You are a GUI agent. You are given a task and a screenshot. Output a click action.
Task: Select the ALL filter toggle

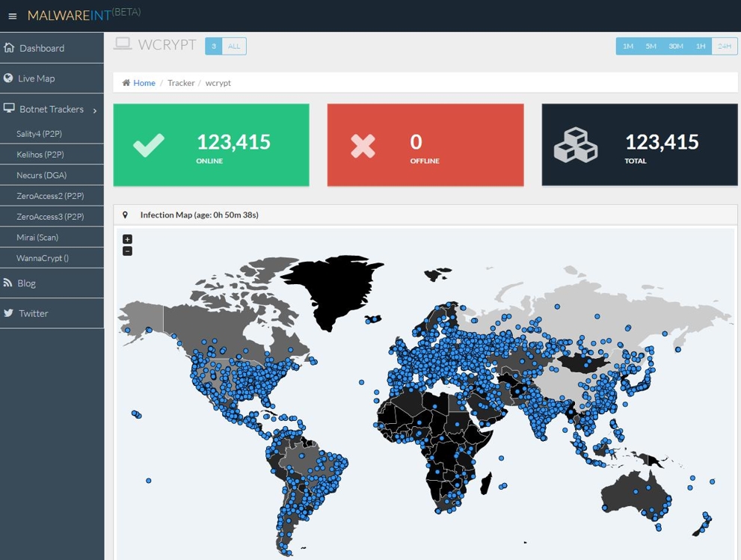tap(234, 46)
